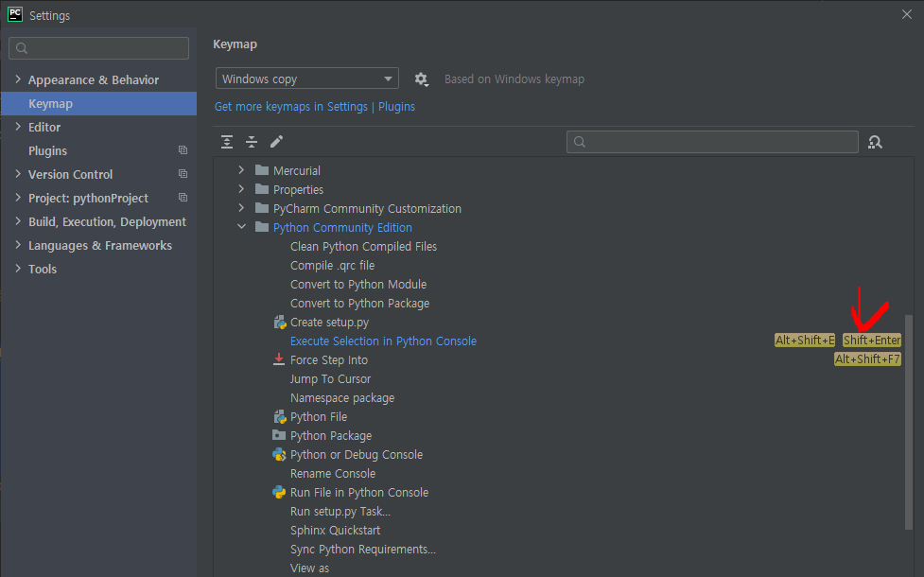Click the keymap actions search field
The height and width of the screenshot is (577, 924).
712,142
